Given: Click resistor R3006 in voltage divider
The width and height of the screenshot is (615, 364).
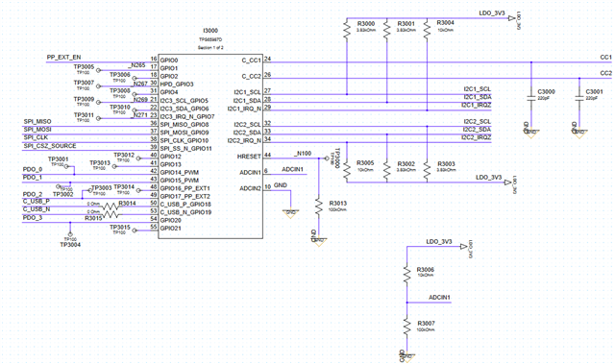Looking at the screenshot, I should point(407,274).
